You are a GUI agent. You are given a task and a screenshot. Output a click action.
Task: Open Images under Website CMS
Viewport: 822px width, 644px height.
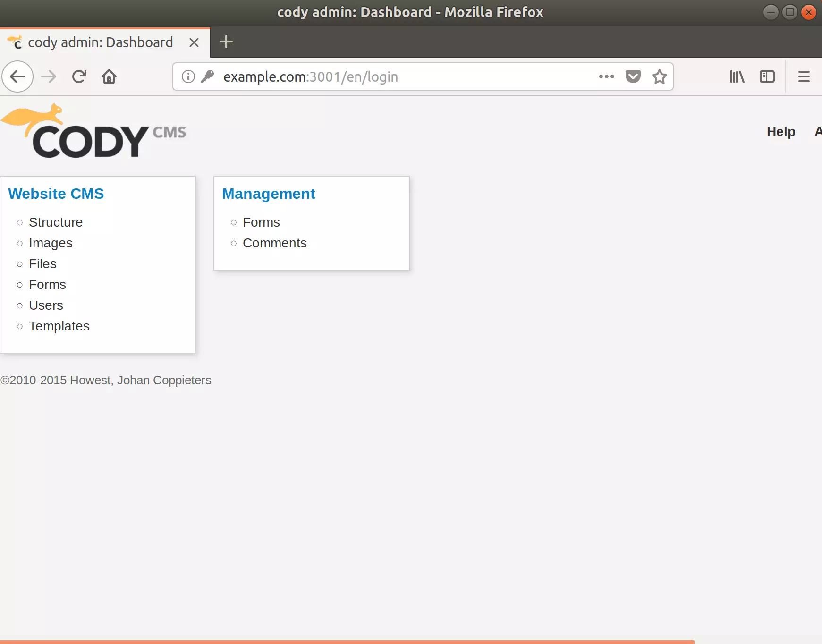pyautogui.click(x=51, y=243)
